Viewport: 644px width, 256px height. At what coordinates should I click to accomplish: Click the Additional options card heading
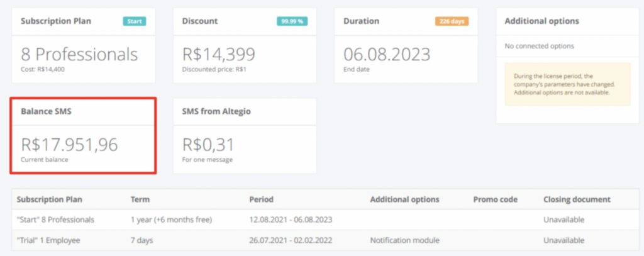[541, 21]
